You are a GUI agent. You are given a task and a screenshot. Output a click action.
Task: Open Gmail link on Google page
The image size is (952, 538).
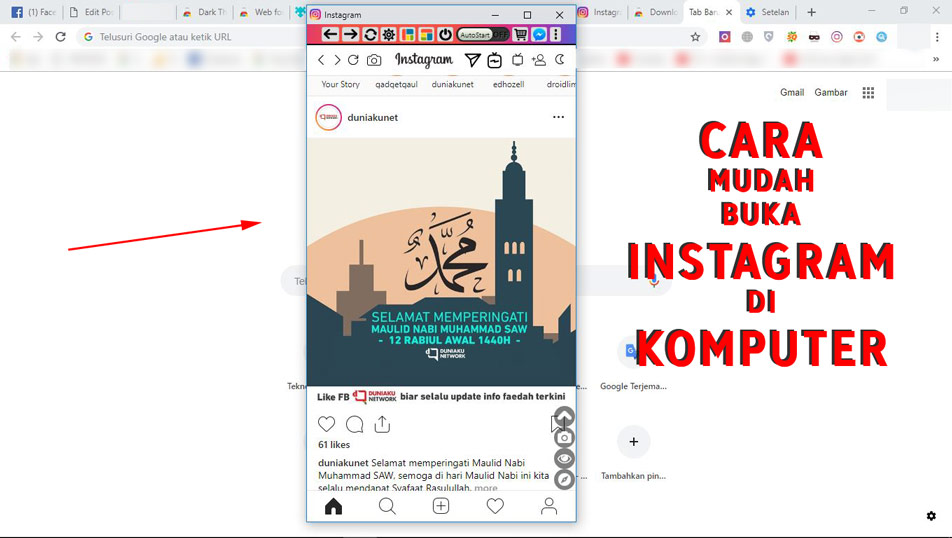click(792, 92)
